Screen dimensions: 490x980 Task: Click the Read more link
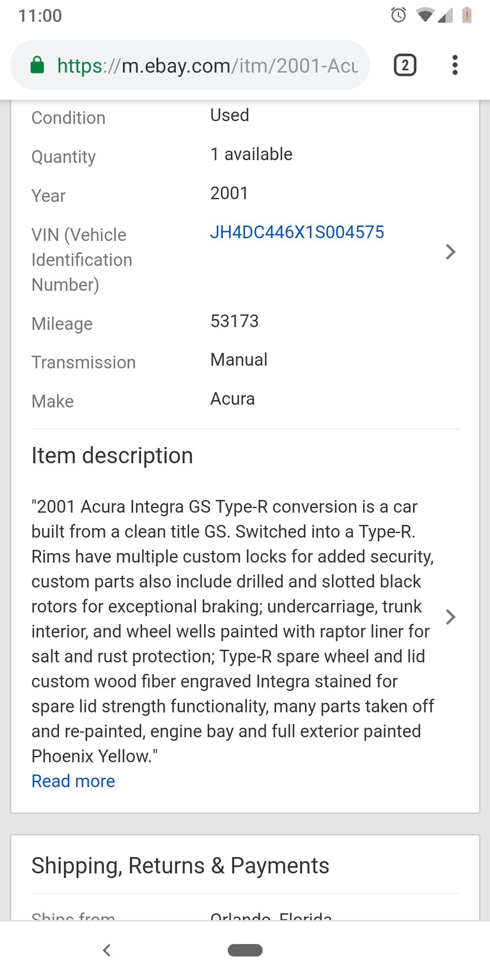pyautogui.click(x=73, y=781)
